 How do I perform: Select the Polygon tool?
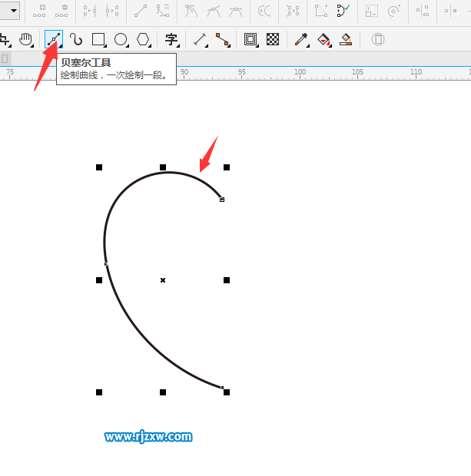143,39
